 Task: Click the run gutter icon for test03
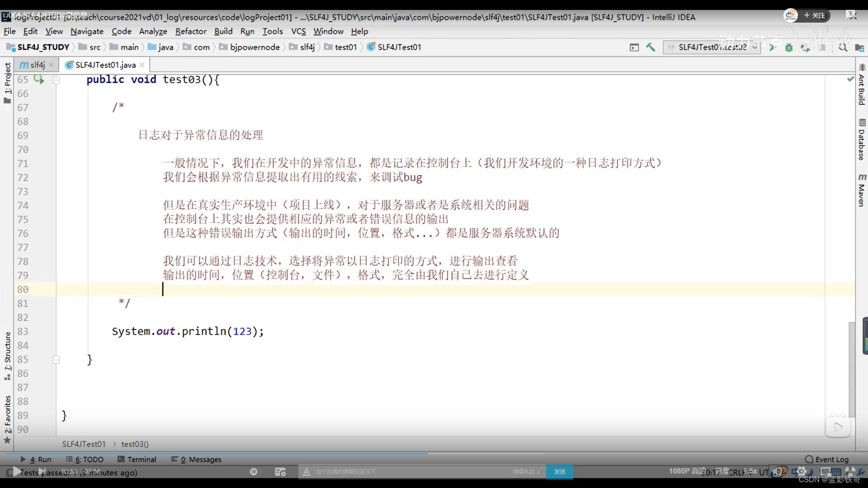[x=39, y=80]
